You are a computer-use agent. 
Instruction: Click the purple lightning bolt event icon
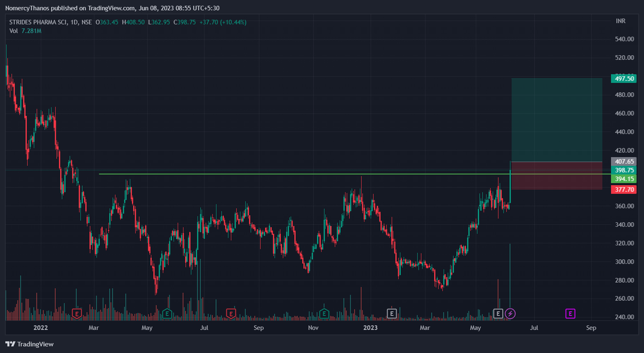point(511,313)
